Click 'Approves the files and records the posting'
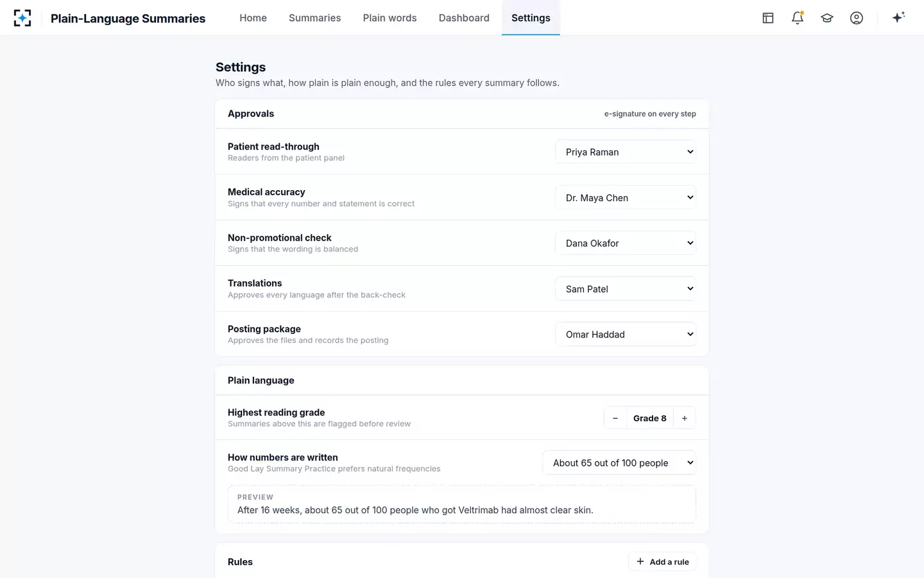The image size is (924, 578). (x=308, y=340)
